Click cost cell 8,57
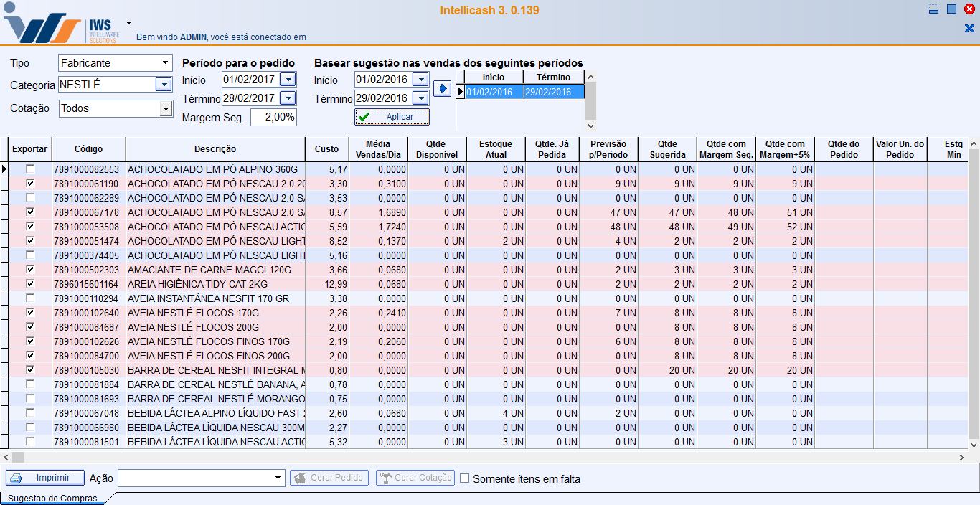Viewport: 980px width, 505px height. [327, 212]
